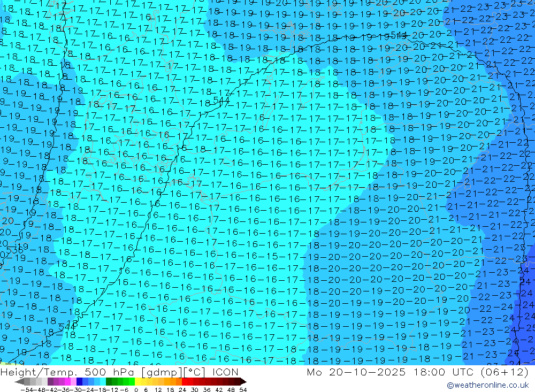Select the dark green -12 swatch in the legend
This screenshot has height=392, width=535.
coord(109,382)
